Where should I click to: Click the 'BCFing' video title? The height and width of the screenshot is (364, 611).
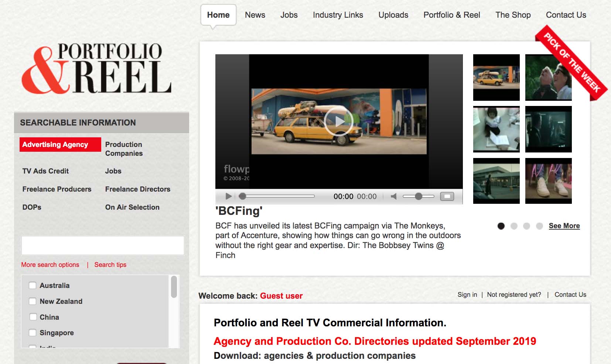[239, 211]
